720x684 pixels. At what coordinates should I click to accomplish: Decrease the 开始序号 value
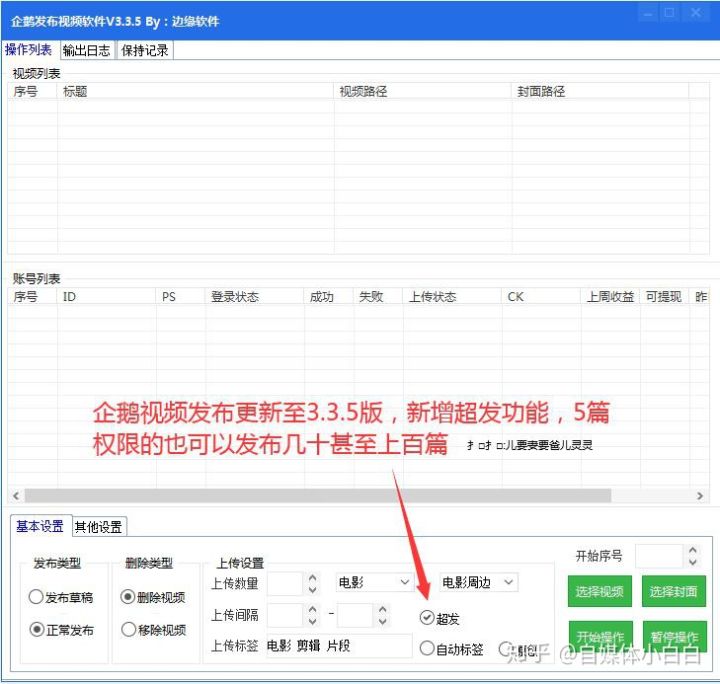pos(693,561)
